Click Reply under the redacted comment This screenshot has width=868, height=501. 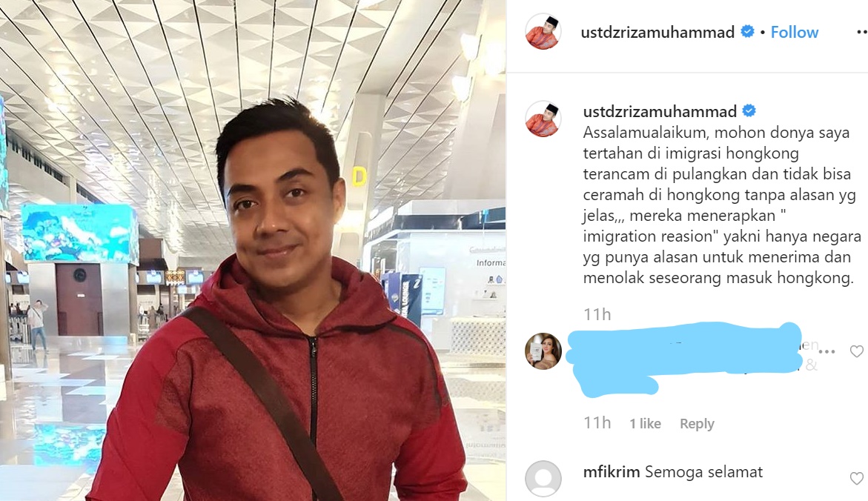697,423
